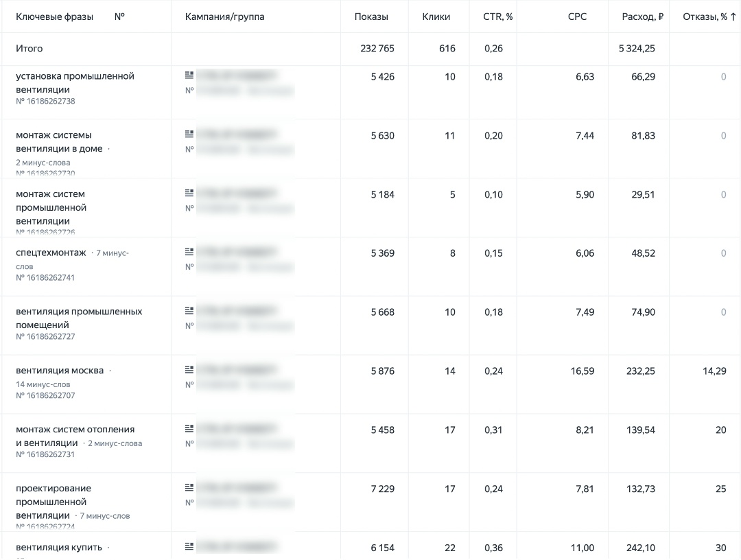741x560 pixels.
Task: Click the 'CTR, %' column header
Action: pos(498,16)
